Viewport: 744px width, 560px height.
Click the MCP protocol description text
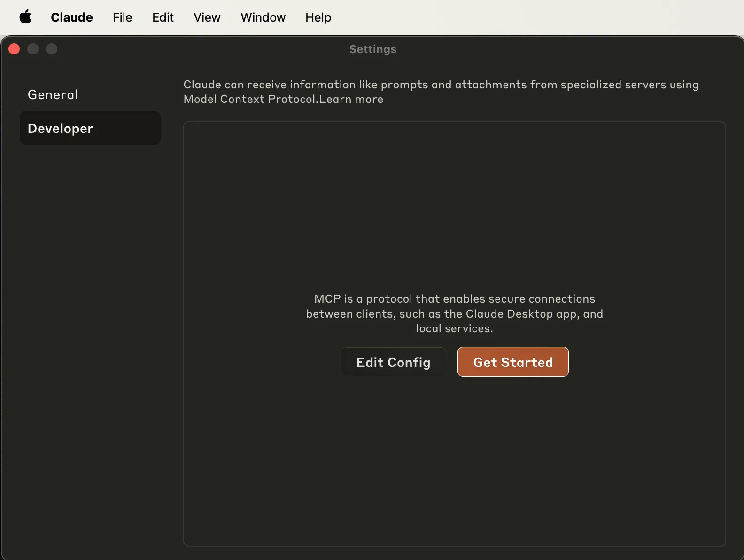pyautogui.click(x=454, y=313)
